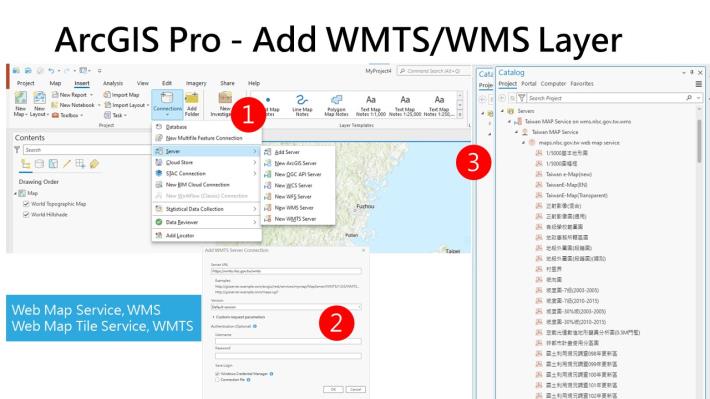Open the Version dropdown in WMTS dialog
Viewport: 710px width, 399px height.
tap(286, 307)
